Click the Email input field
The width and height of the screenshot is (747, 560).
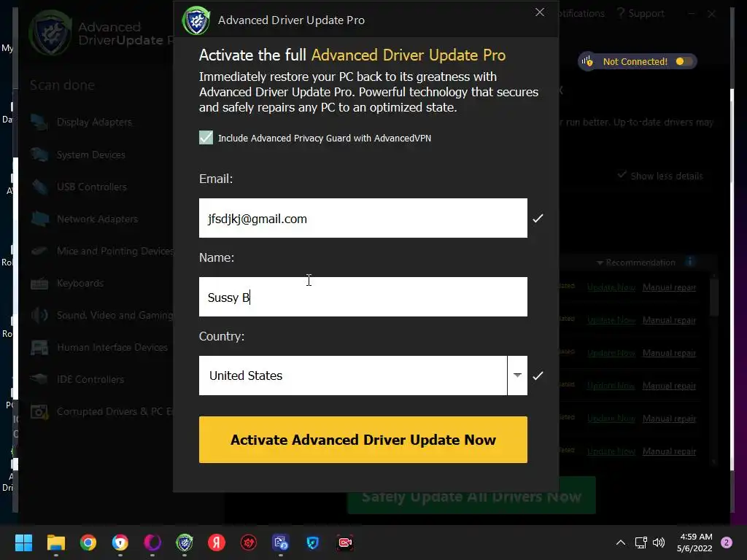tap(363, 218)
